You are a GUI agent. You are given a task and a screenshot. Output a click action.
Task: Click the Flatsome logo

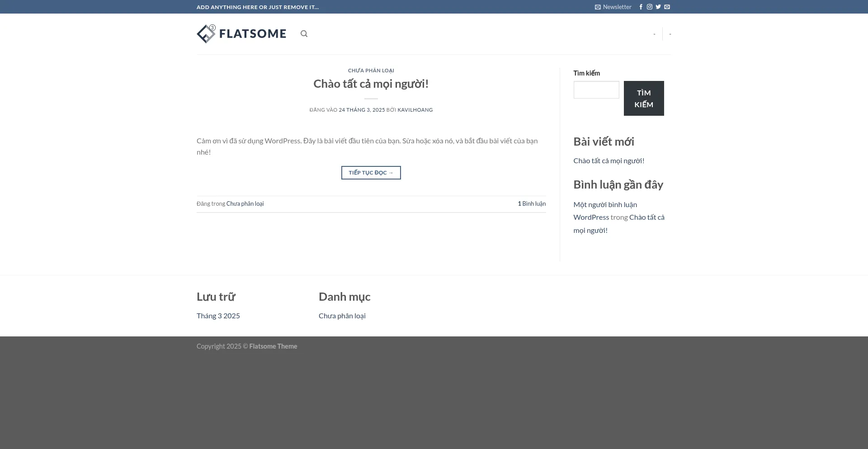click(x=241, y=34)
